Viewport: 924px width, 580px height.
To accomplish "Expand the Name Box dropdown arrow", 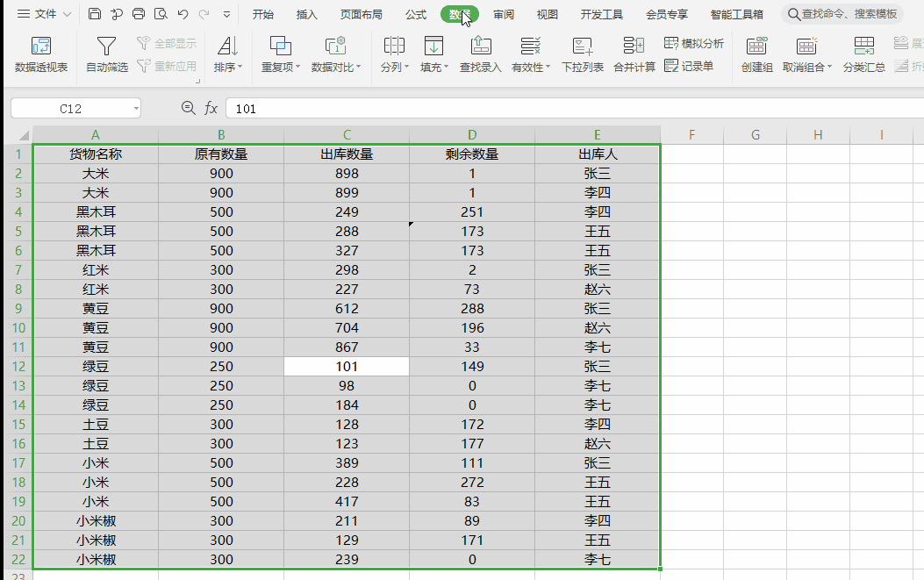I will (x=136, y=109).
